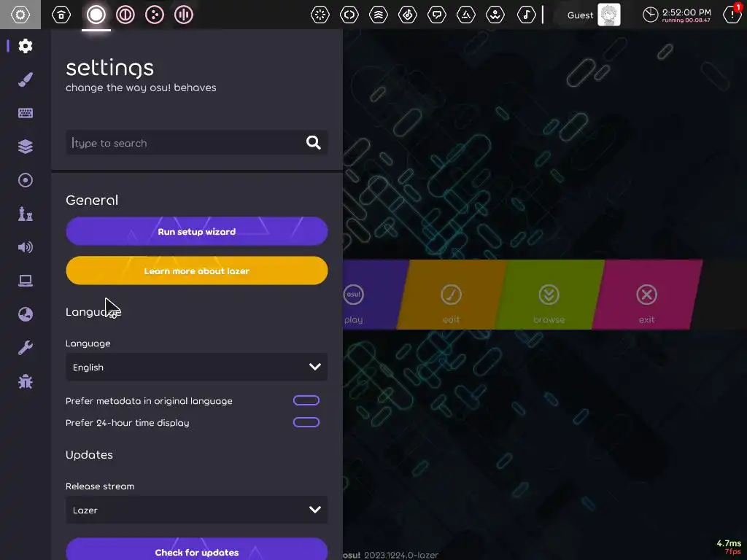
Task: Click the Updates section heading
Action: 89,455
